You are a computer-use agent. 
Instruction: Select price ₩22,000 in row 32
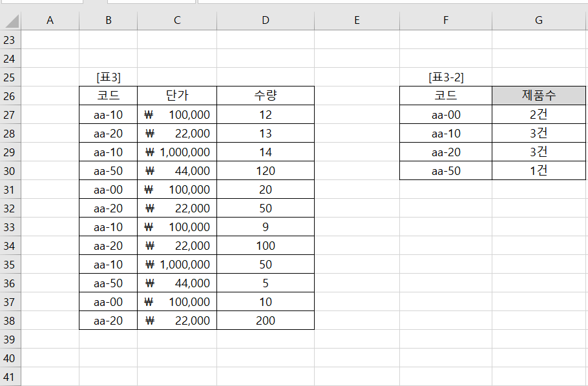(177, 208)
